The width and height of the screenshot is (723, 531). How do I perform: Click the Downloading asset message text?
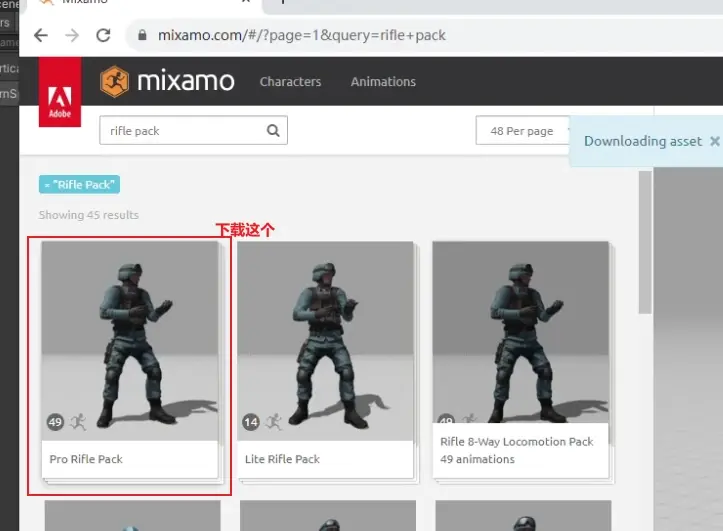643,141
